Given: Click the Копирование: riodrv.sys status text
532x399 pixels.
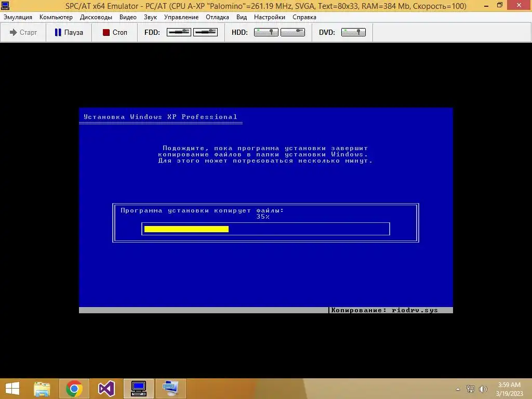Looking at the screenshot, I should coord(384,310).
